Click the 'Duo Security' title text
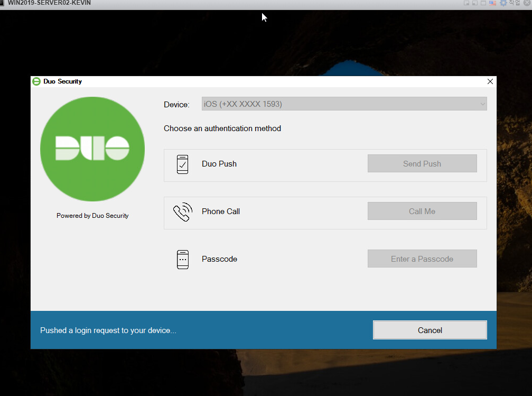This screenshot has height=396, width=532. (x=62, y=81)
